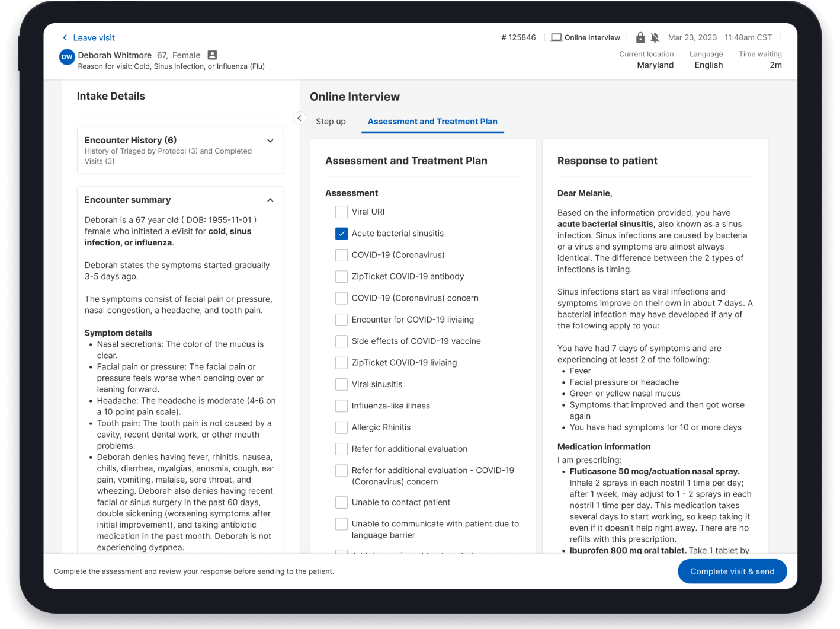Click the DW patient avatar
Viewport: 840px width, 629px height.
[66, 57]
